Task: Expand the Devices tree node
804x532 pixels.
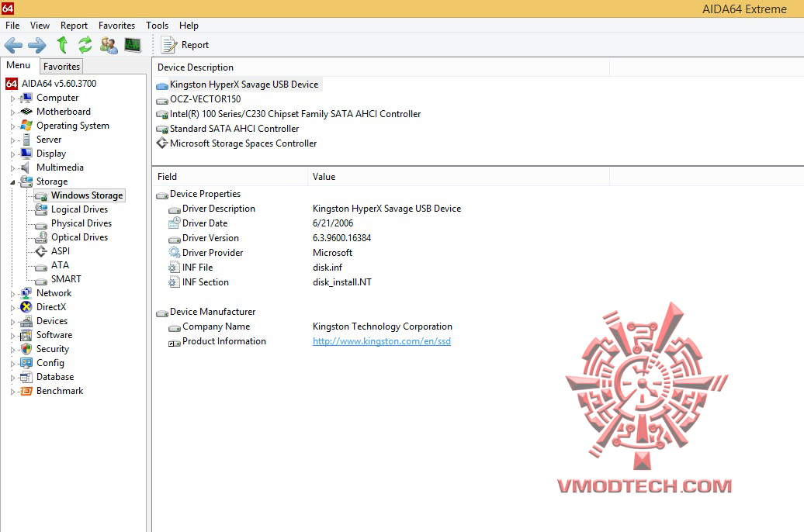Action: coord(13,321)
